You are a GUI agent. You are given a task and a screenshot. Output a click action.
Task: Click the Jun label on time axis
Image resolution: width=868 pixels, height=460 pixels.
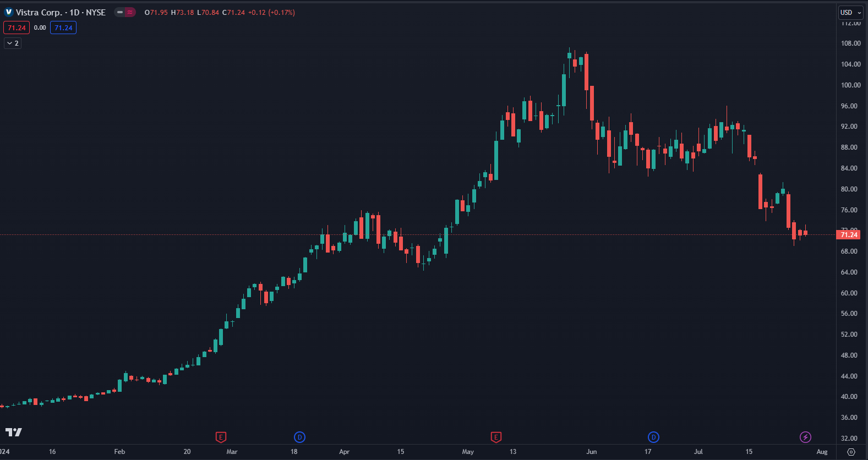click(x=592, y=452)
